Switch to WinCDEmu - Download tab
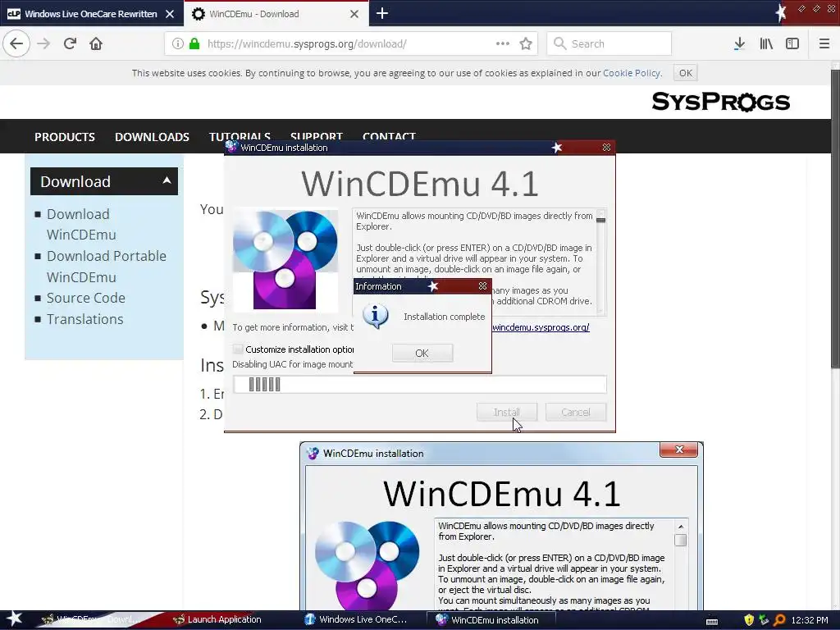This screenshot has width=840, height=630. click(x=276, y=14)
